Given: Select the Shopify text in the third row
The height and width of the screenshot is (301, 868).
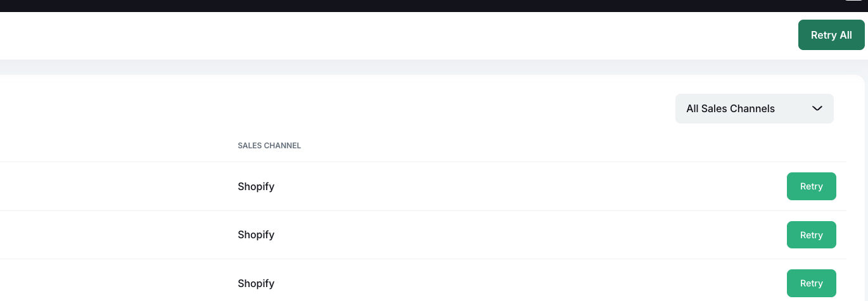Looking at the screenshot, I should click(256, 283).
